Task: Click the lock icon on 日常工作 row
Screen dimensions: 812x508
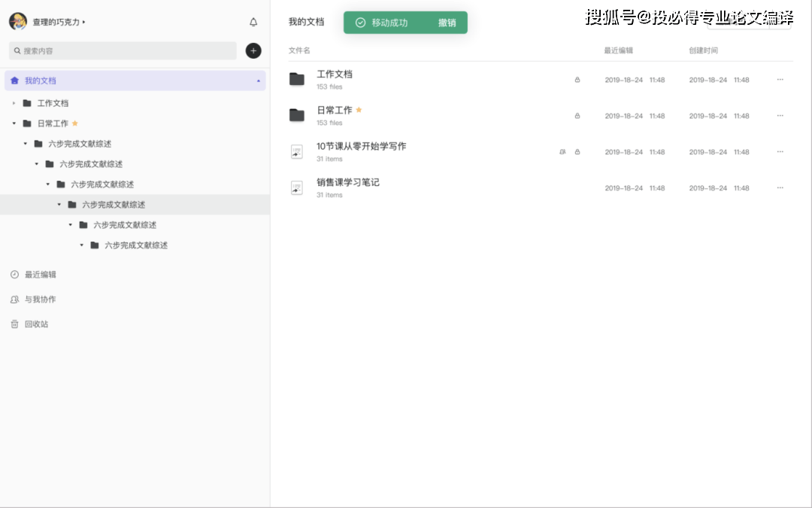Action: point(577,116)
